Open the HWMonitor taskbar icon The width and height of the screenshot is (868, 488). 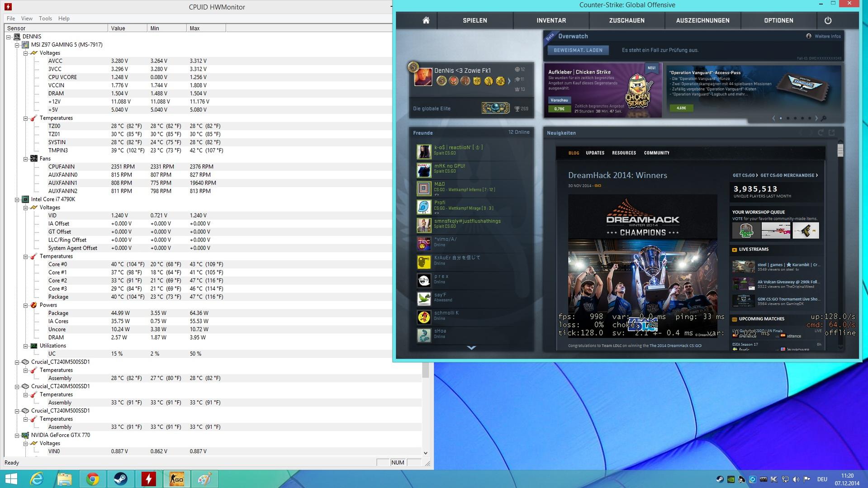click(148, 479)
